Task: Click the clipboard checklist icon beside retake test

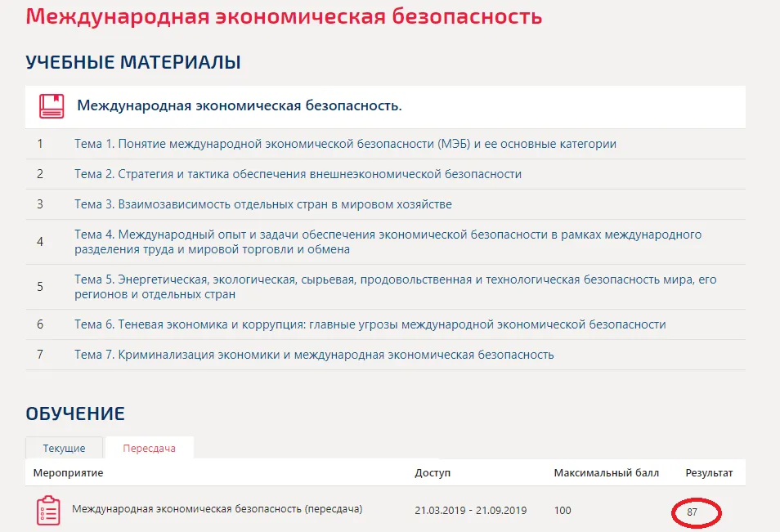Action: point(48,510)
